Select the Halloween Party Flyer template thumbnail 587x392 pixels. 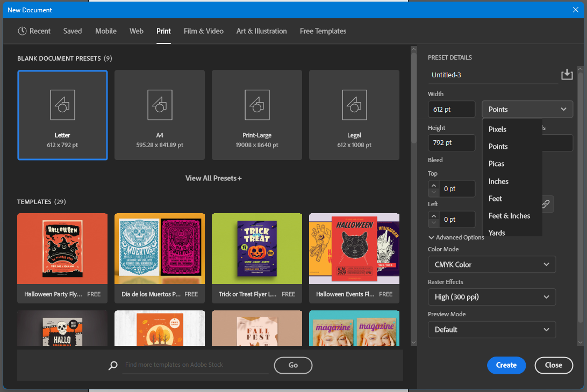(62, 249)
